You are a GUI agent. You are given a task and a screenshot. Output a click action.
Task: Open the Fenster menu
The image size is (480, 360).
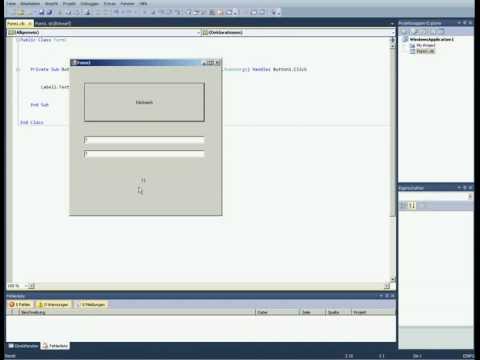pyautogui.click(x=127, y=3)
